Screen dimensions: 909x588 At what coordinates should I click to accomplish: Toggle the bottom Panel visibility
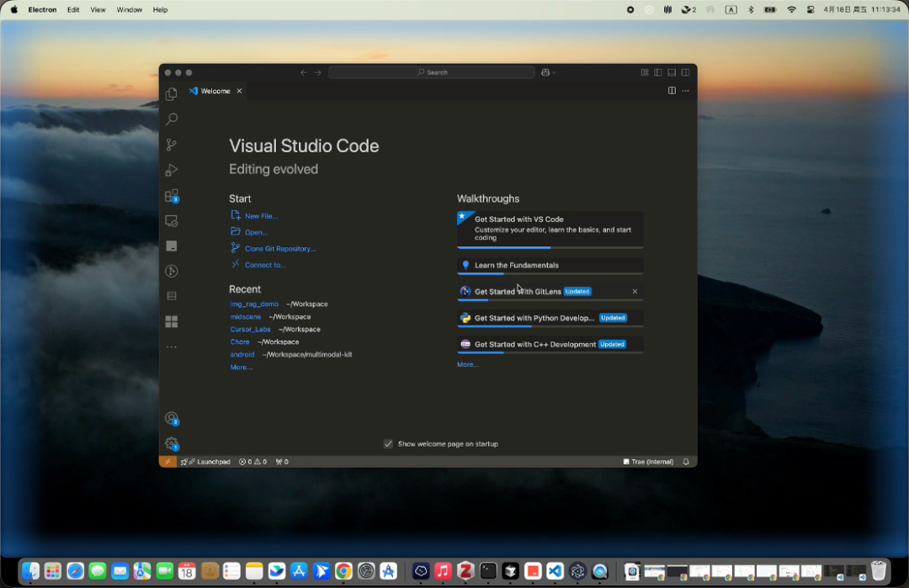(671, 72)
